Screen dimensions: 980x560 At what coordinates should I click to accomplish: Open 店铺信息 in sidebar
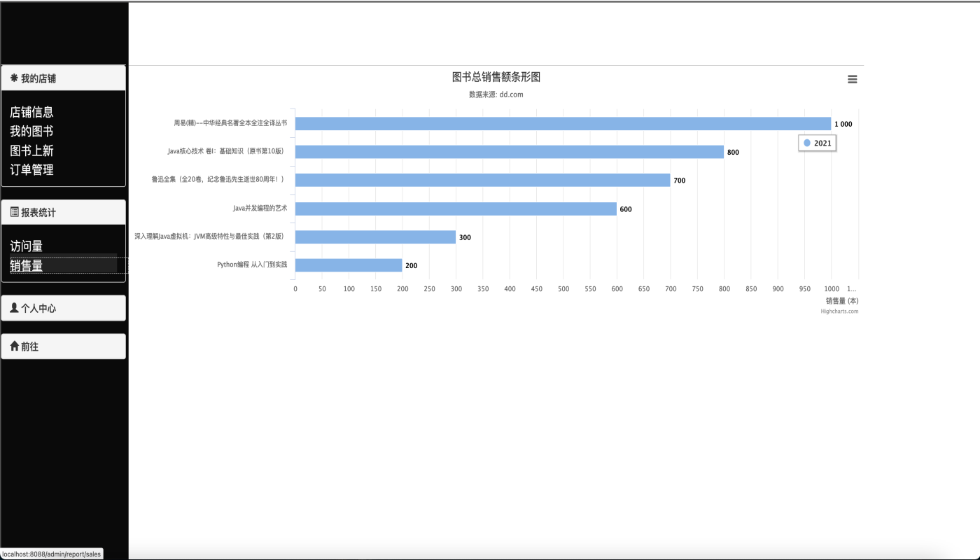[31, 112]
